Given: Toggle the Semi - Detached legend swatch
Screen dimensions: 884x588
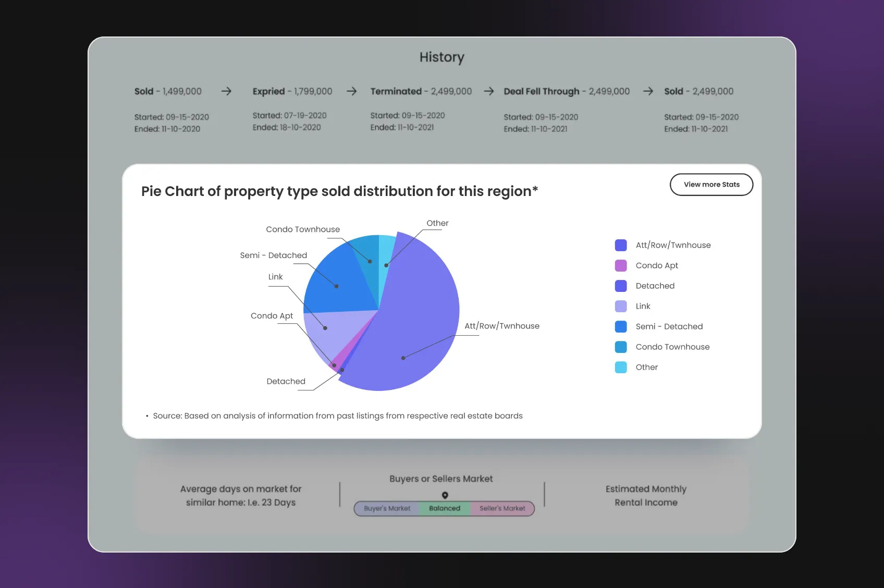Looking at the screenshot, I should [621, 326].
